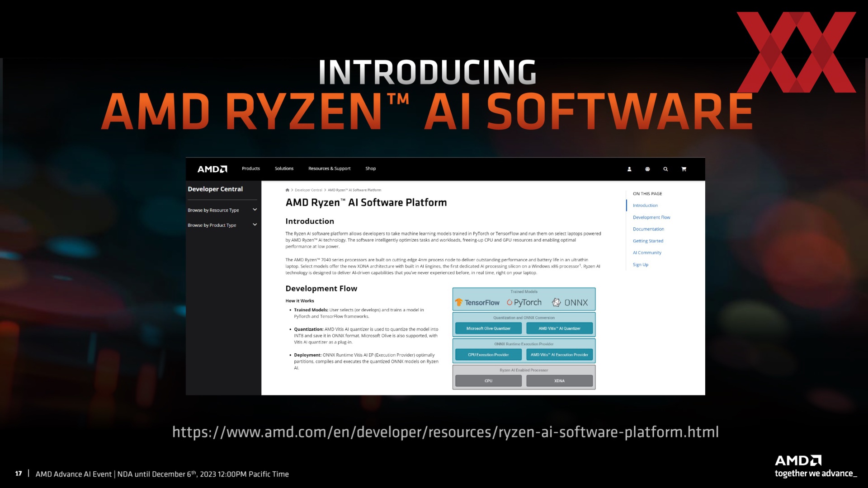Click the 'Trained Models' diagram header label
Viewport: 868px width, 488px height.
coord(524,292)
